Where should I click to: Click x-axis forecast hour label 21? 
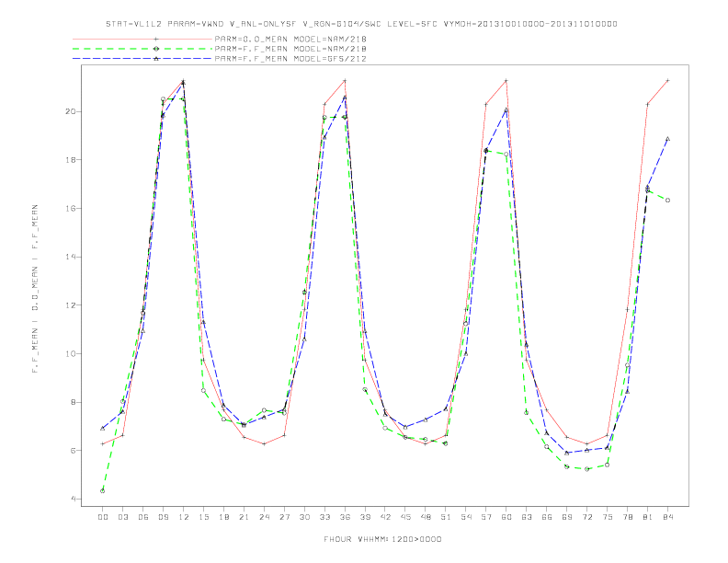pos(244,517)
